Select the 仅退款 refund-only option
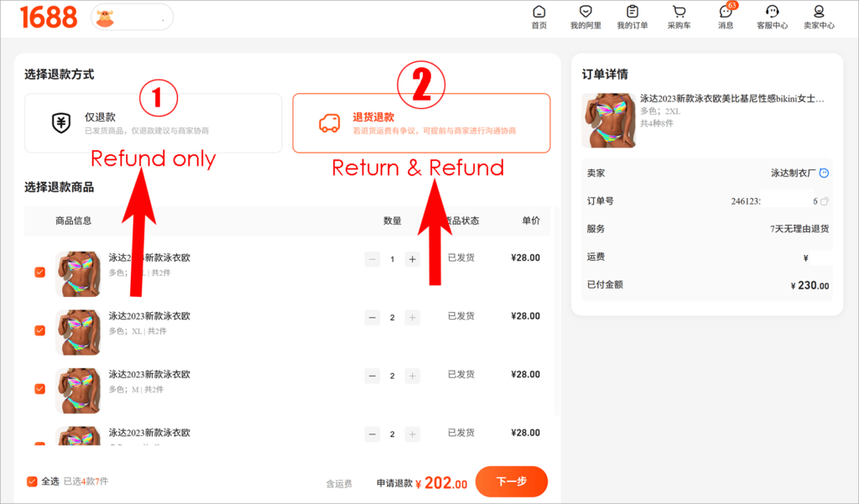This screenshot has width=859, height=504. [x=153, y=122]
